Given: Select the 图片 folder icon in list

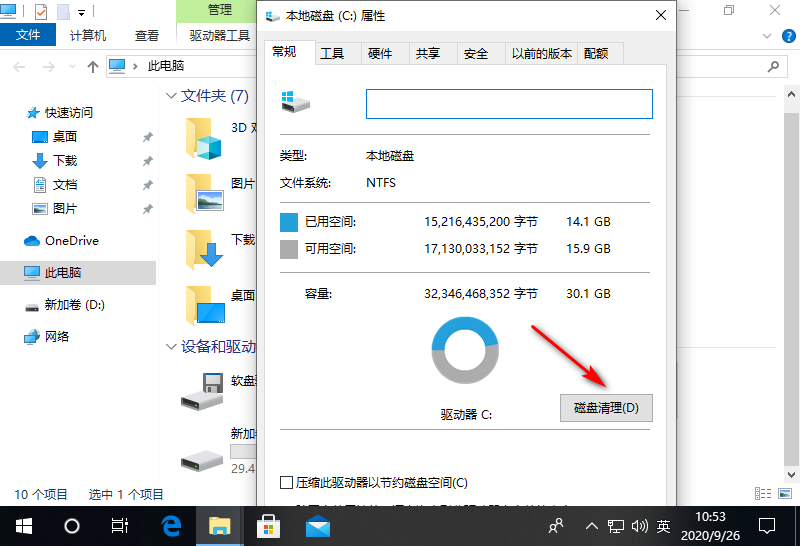Looking at the screenshot, I should tap(204, 194).
